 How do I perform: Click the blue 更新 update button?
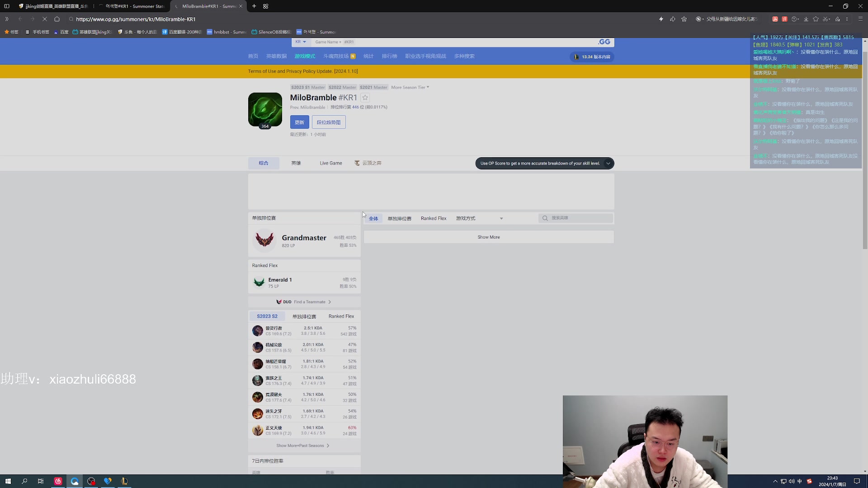[x=299, y=122]
